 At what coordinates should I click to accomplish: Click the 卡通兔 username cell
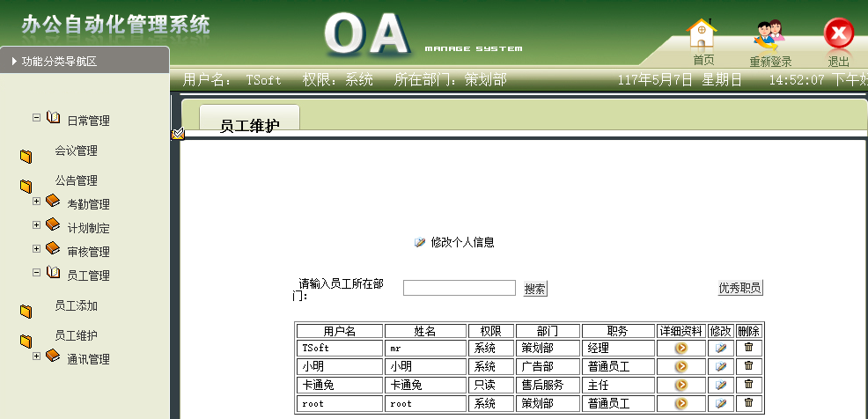pos(340,386)
